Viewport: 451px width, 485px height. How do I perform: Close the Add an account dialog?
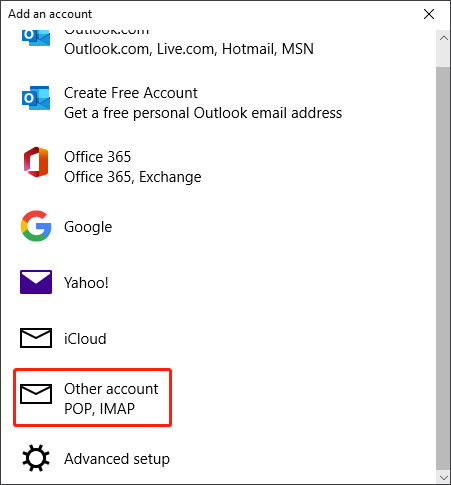(429, 14)
